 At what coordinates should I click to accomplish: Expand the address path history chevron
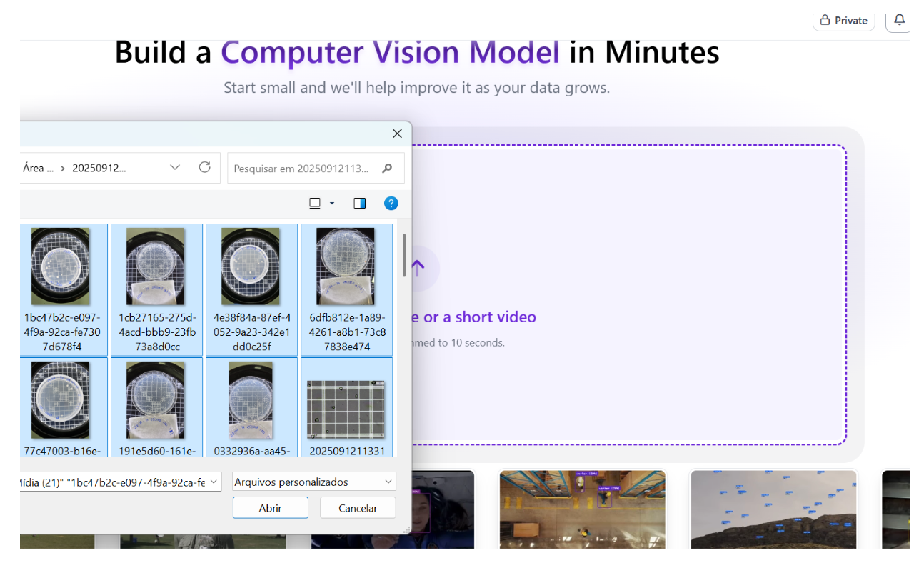pyautogui.click(x=175, y=167)
